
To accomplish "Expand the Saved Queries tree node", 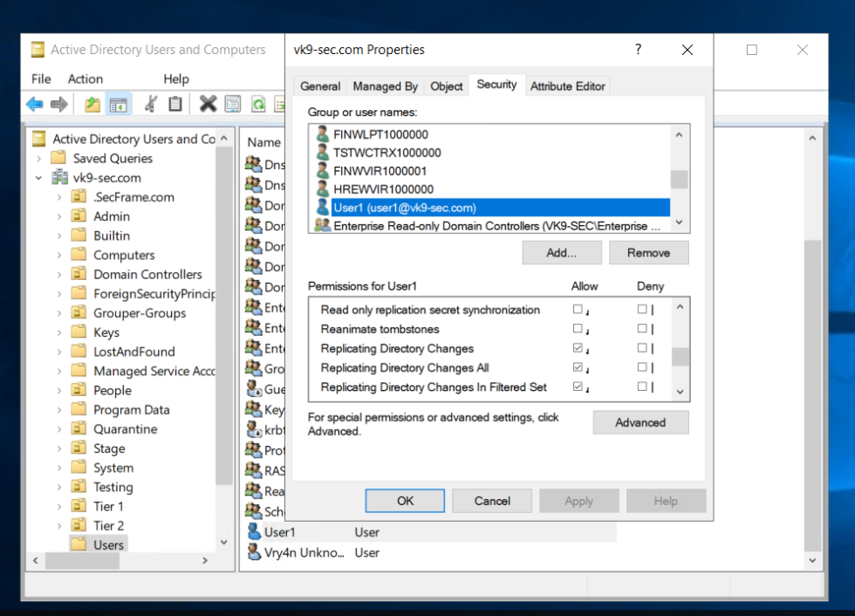I will [x=38, y=159].
